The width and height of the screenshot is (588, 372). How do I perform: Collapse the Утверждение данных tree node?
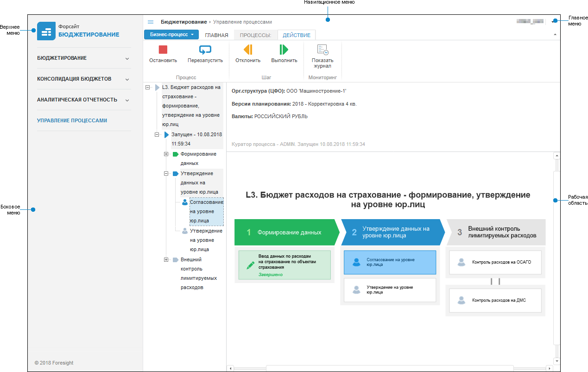pos(166,174)
